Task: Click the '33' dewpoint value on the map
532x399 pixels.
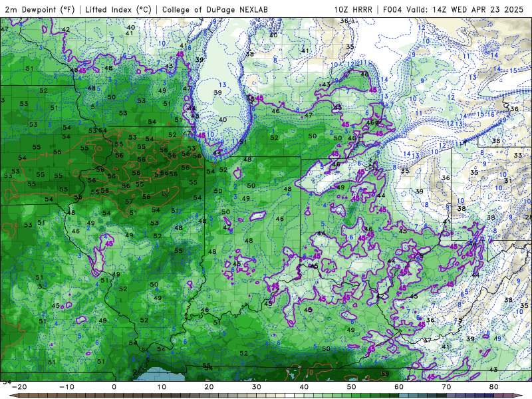Action: 518,155
